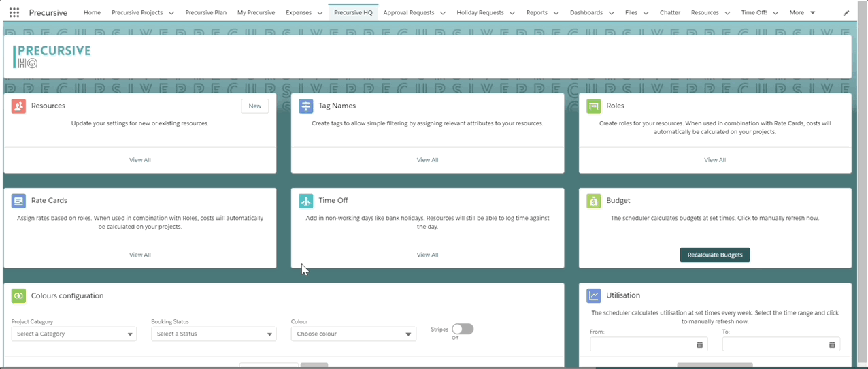Click the Precursive app name text
Image resolution: width=868 pixels, height=369 pixels.
48,12
